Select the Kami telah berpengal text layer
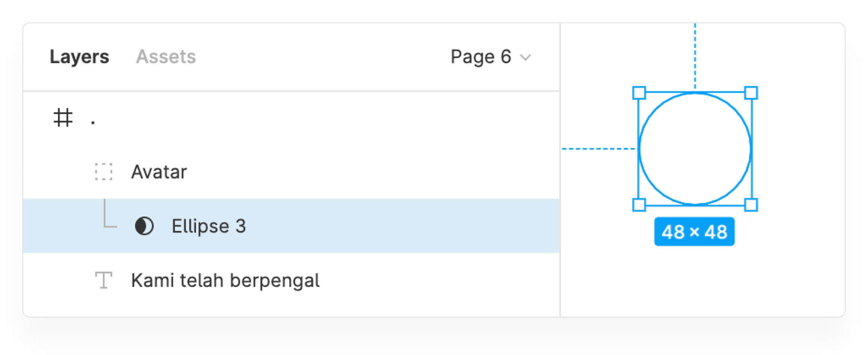The image size is (868, 355). click(x=225, y=280)
